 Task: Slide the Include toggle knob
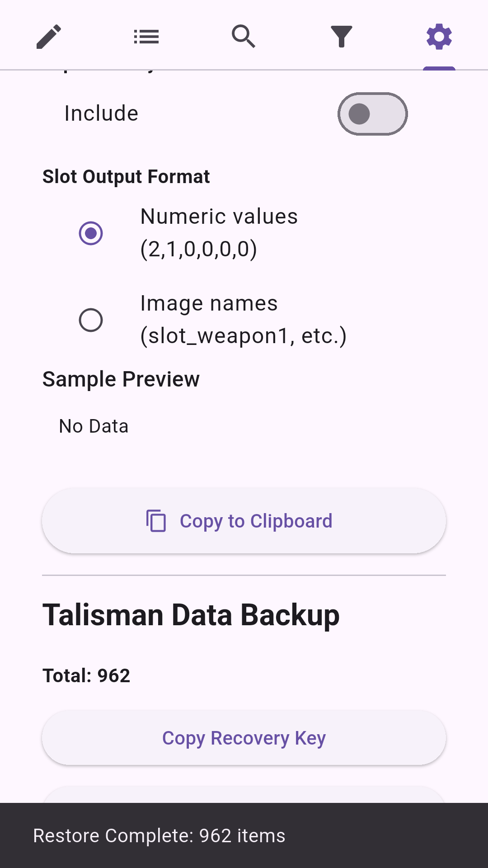pyautogui.click(x=359, y=113)
